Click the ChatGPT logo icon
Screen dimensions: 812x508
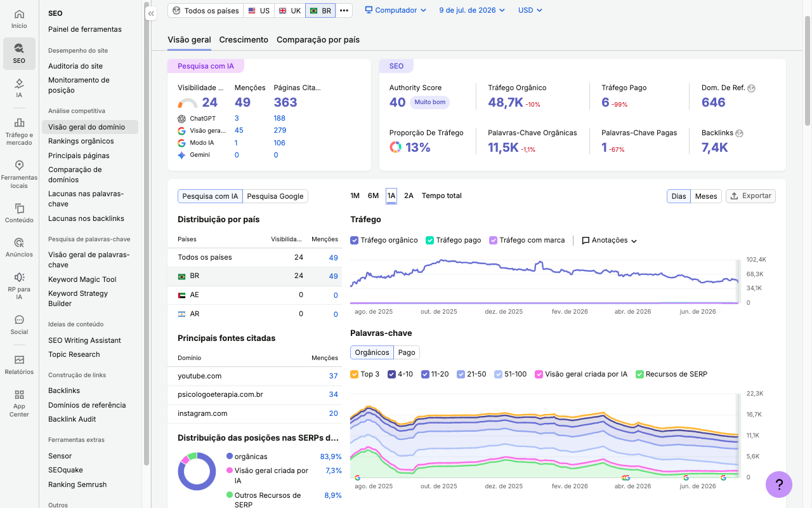[181, 118]
